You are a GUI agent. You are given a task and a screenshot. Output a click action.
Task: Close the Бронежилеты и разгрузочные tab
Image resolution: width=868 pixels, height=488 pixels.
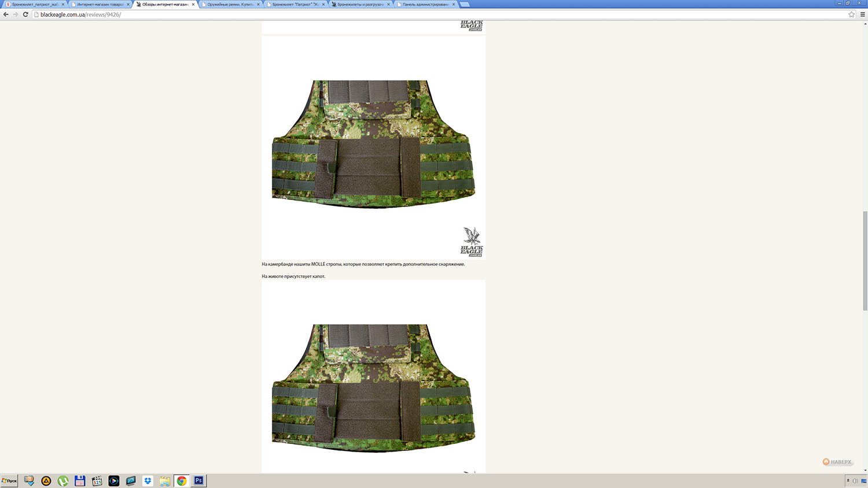coord(388,4)
